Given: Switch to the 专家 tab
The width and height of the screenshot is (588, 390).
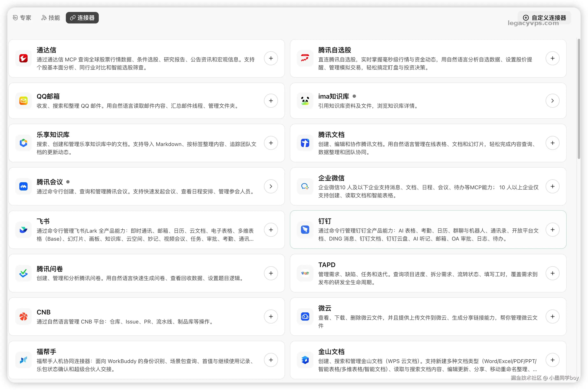Looking at the screenshot, I should (22, 18).
